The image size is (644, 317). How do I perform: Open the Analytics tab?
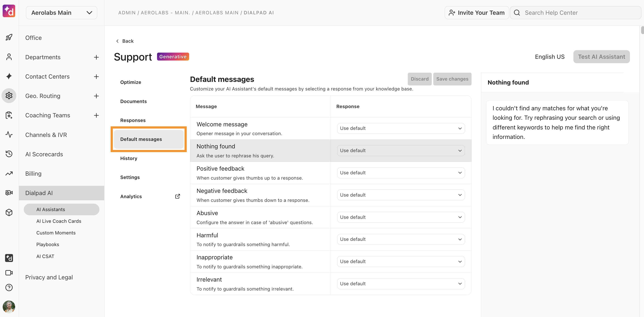148,196
